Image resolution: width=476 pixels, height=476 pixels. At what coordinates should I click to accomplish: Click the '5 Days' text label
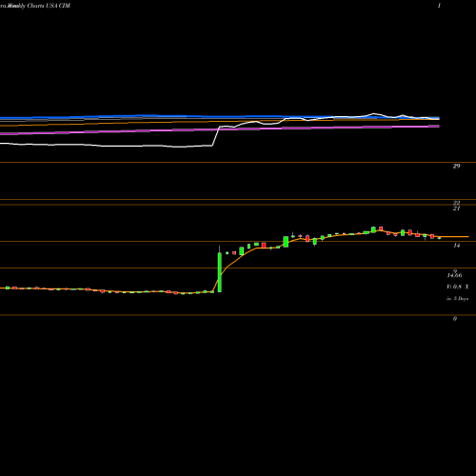pos(461,299)
